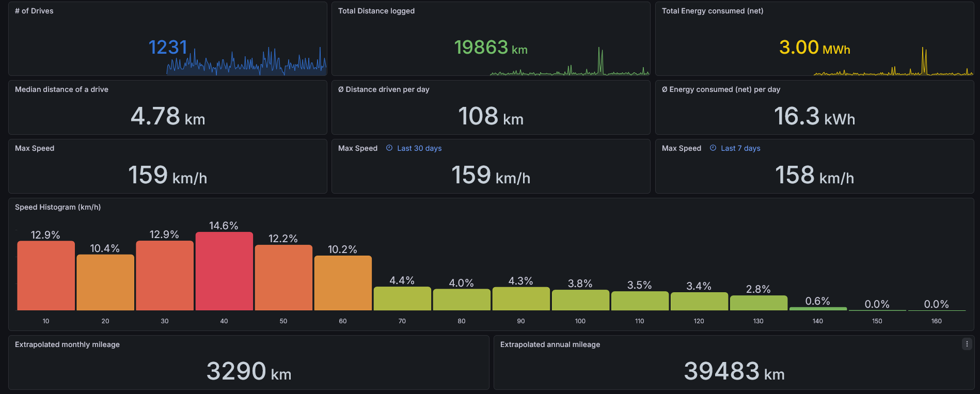Select the 3.00 MWh energy value
Image resolution: width=980 pixels, height=394 pixels.
(x=815, y=48)
